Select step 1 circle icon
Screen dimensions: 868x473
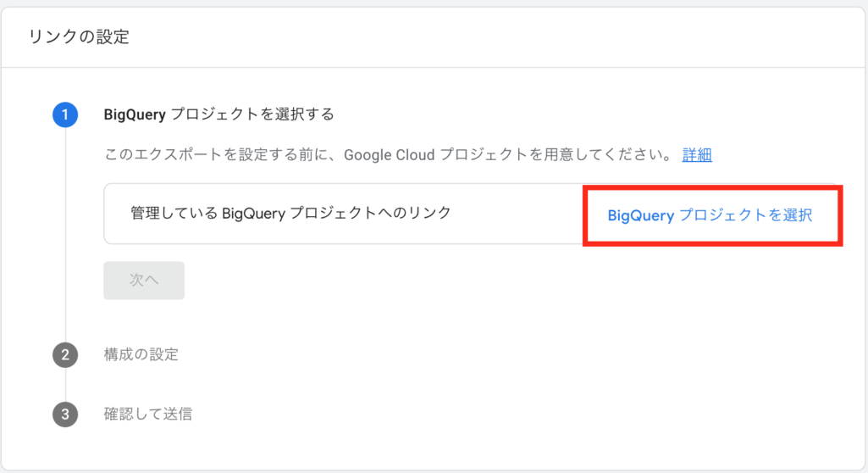(x=65, y=114)
